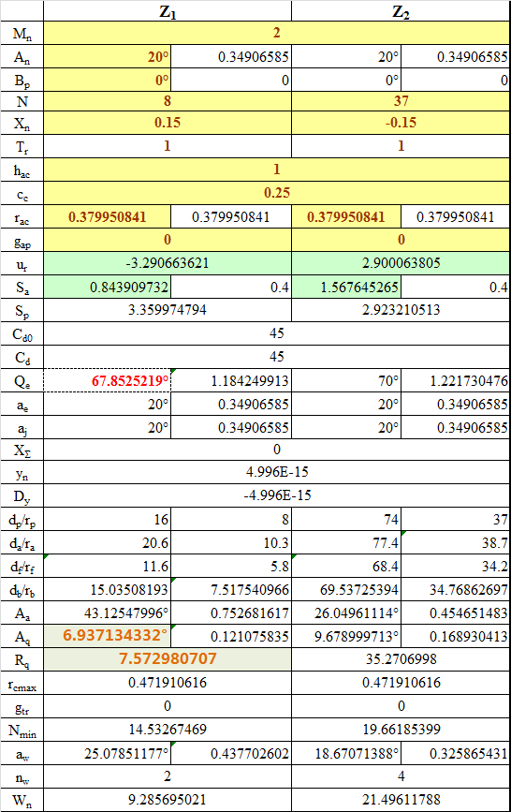Viewport: 511px width, 812px height.
Task: Click the Nmin value 19.66185399
Action: coord(401,730)
